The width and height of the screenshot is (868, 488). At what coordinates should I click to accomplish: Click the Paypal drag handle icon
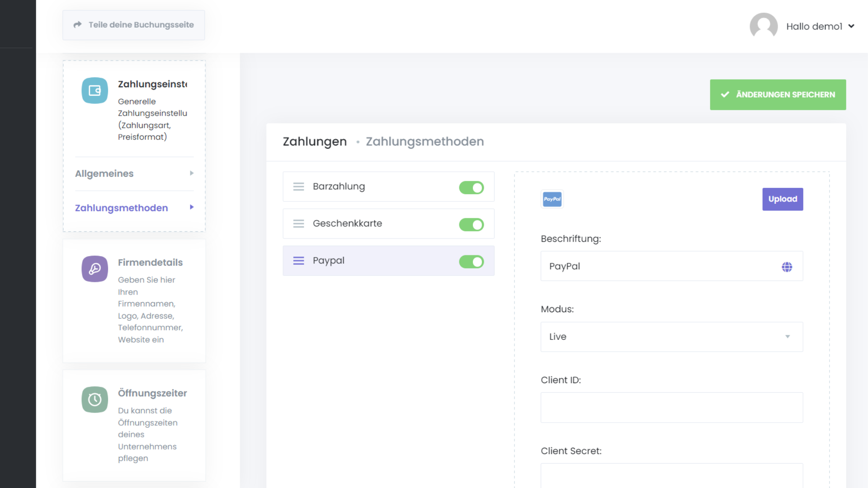click(298, 261)
